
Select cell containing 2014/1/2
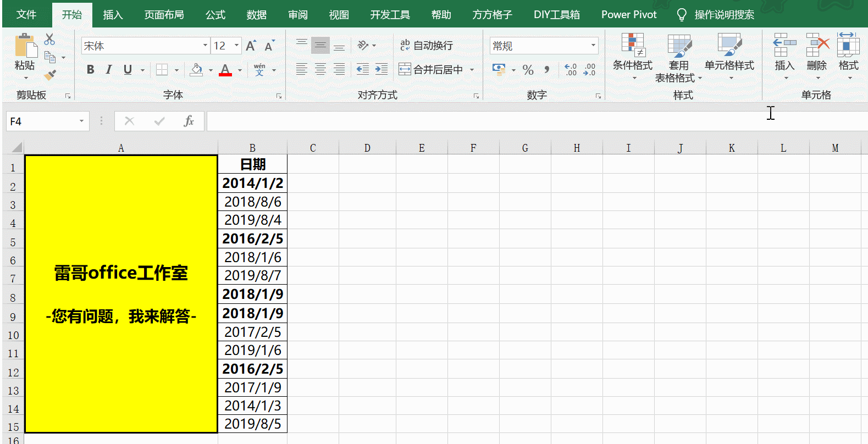pos(253,183)
